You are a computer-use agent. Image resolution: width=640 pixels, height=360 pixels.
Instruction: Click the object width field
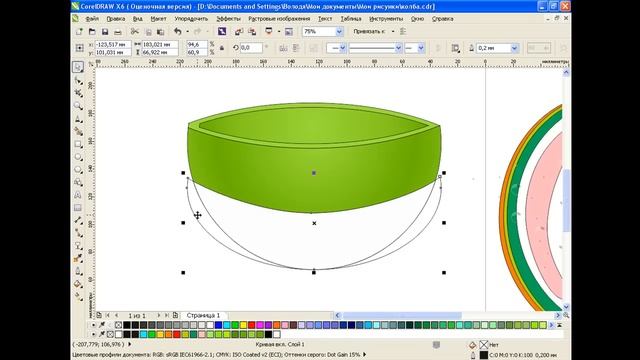[160, 44]
